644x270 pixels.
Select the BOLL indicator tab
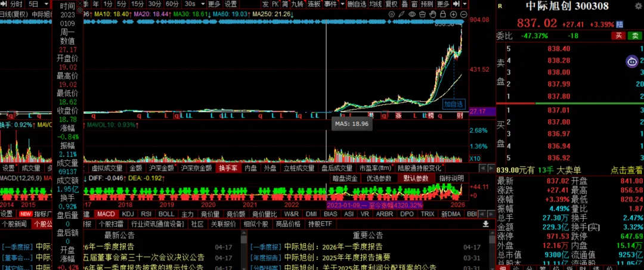tap(166, 214)
